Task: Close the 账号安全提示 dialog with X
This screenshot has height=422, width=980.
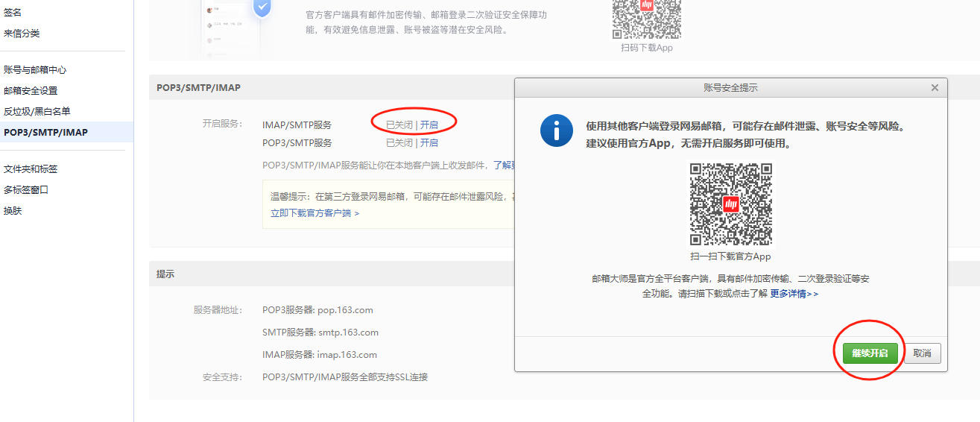Action: pos(935,87)
